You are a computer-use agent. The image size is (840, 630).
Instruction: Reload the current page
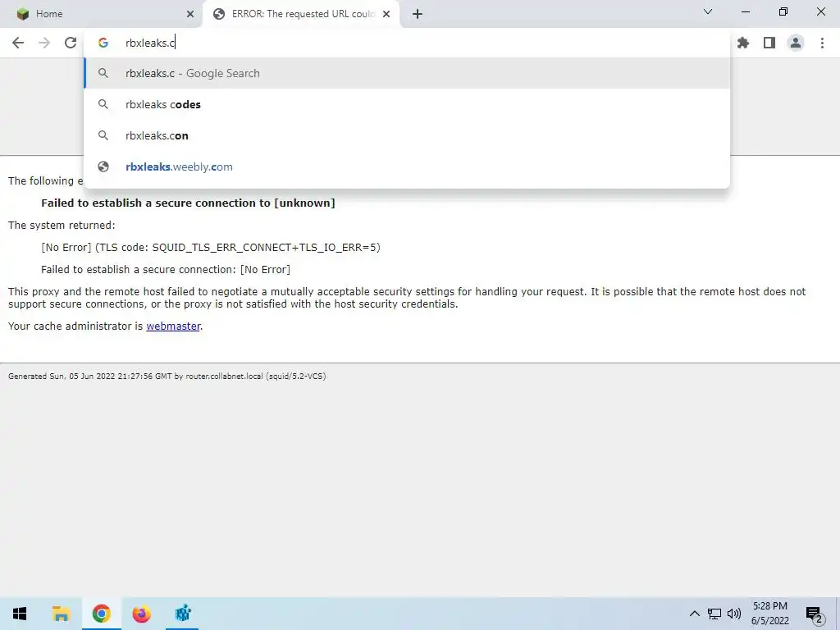coord(71,43)
